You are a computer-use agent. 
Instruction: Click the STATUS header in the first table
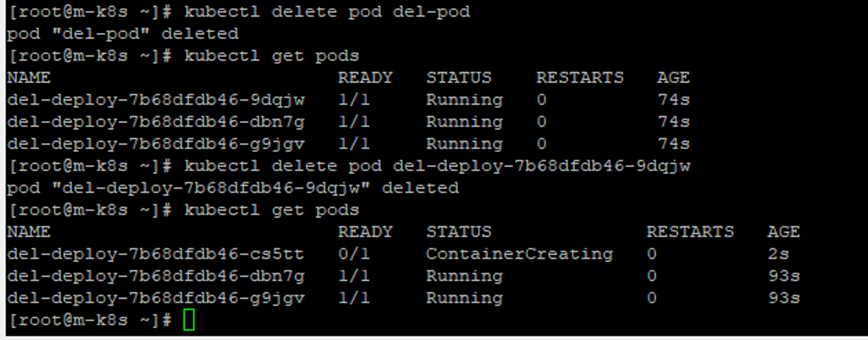pos(459,78)
